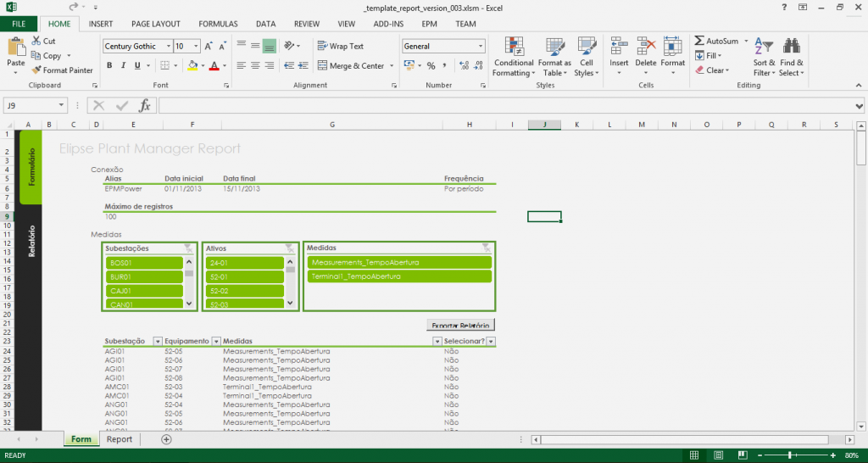Click the Format Painter brush icon
Image resolution: width=868 pixels, height=463 pixels.
point(36,70)
